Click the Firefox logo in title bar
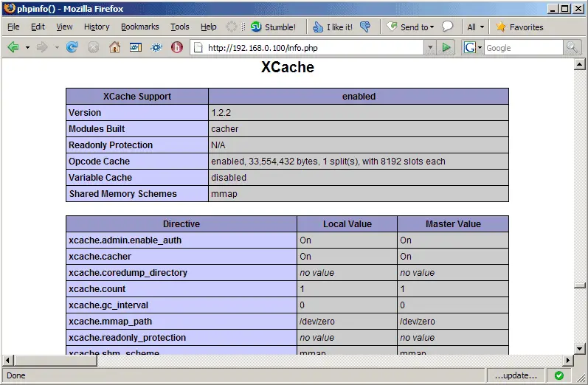588x385 pixels. pyautogui.click(x=10, y=8)
